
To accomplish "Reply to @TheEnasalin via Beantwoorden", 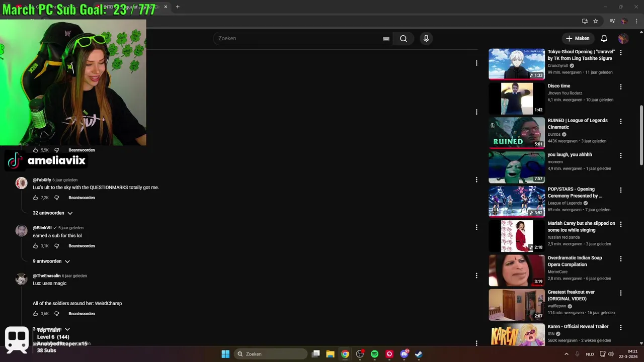I will click(82, 314).
